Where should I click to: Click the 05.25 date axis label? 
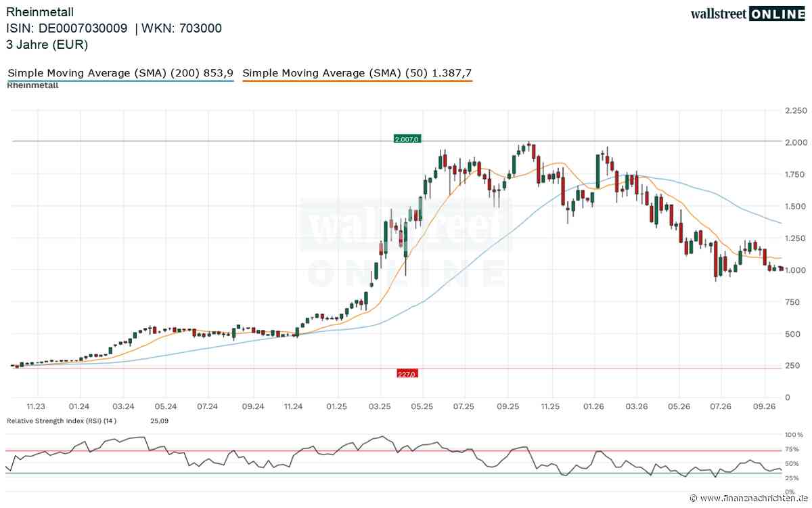pos(422,406)
